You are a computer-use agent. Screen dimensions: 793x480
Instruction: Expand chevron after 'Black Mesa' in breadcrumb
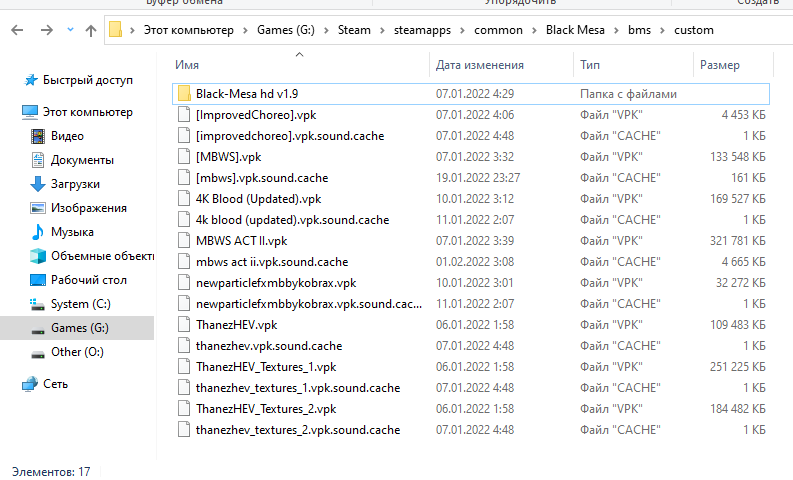pyautogui.click(x=616, y=30)
